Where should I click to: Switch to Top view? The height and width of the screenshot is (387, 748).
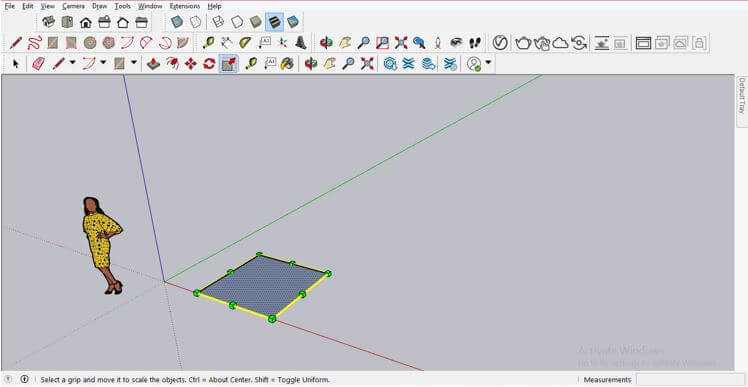(67, 22)
